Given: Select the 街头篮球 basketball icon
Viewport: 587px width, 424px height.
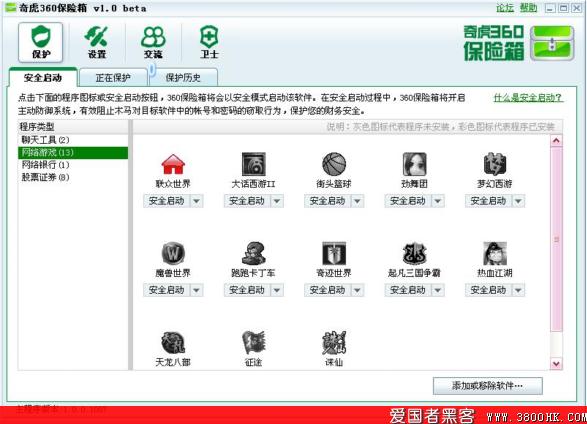Looking at the screenshot, I should [334, 164].
